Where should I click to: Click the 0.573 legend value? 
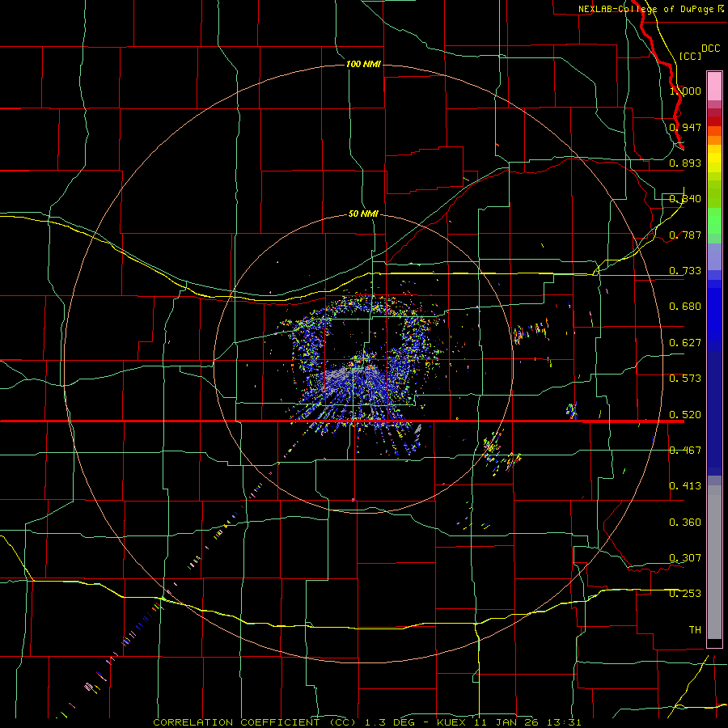685,379
